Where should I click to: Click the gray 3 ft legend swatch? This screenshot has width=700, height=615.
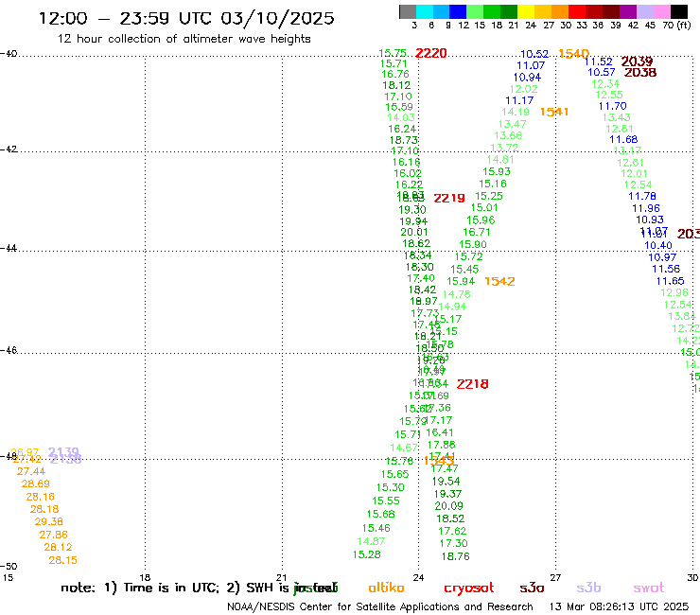(x=408, y=11)
